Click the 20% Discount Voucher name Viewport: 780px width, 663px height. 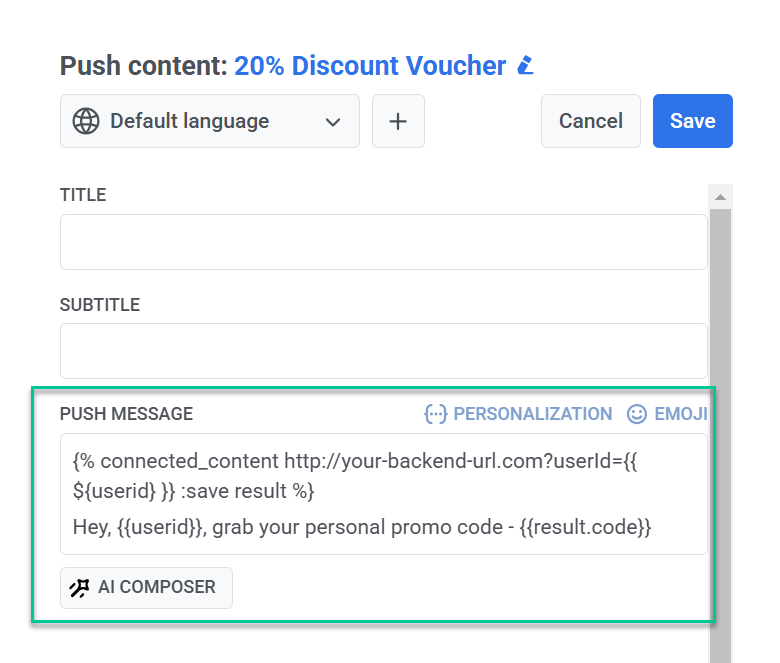(x=370, y=66)
